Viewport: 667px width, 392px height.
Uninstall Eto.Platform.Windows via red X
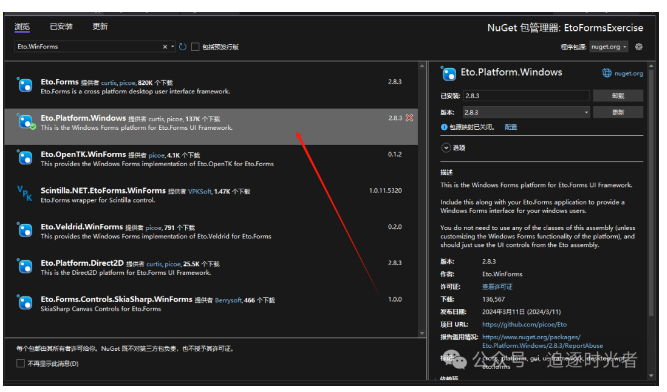click(409, 118)
